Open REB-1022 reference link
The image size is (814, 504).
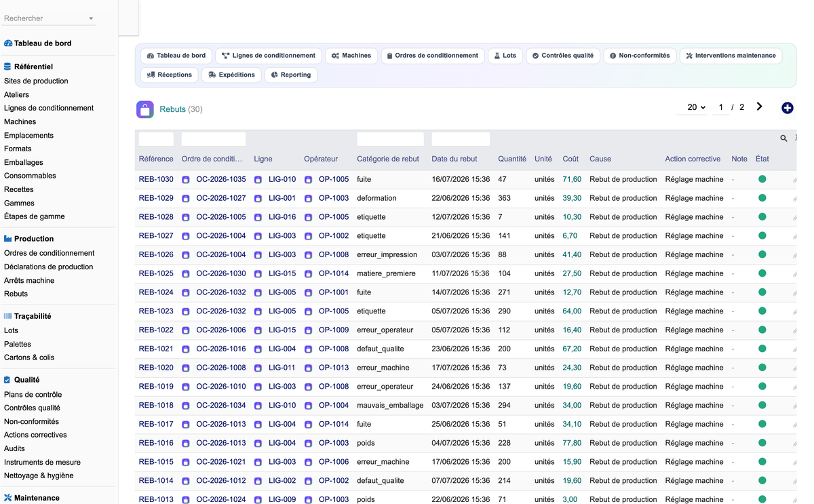(x=156, y=330)
